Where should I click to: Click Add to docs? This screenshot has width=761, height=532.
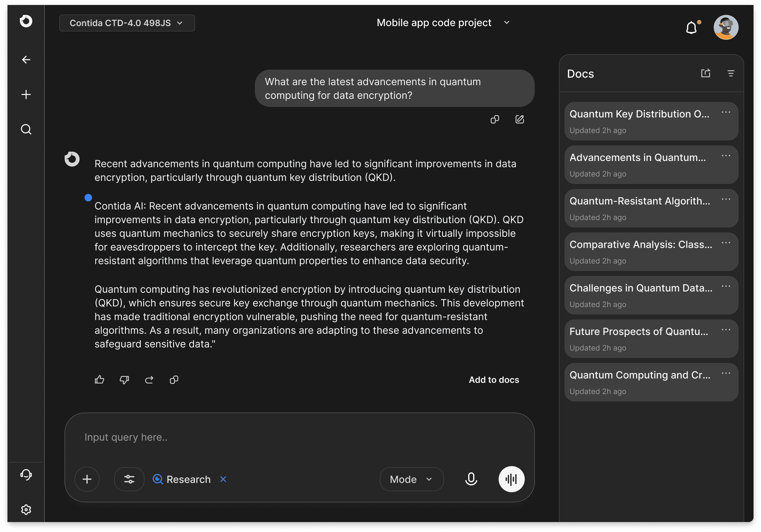[x=494, y=380]
